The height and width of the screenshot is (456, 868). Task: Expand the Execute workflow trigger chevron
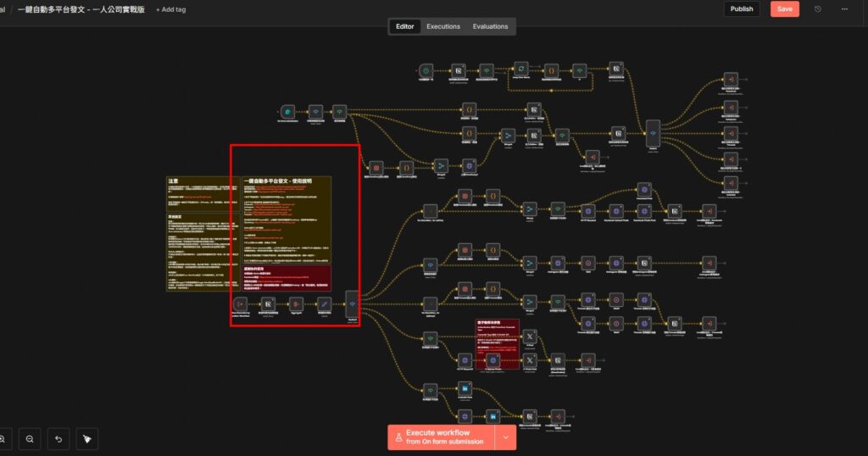(x=506, y=437)
